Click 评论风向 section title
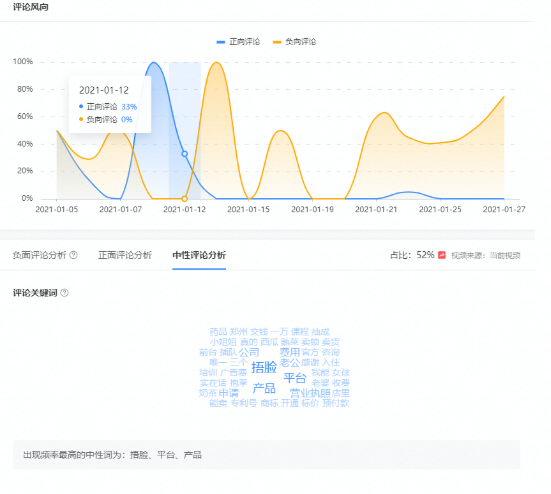 (x=31, y=7)
